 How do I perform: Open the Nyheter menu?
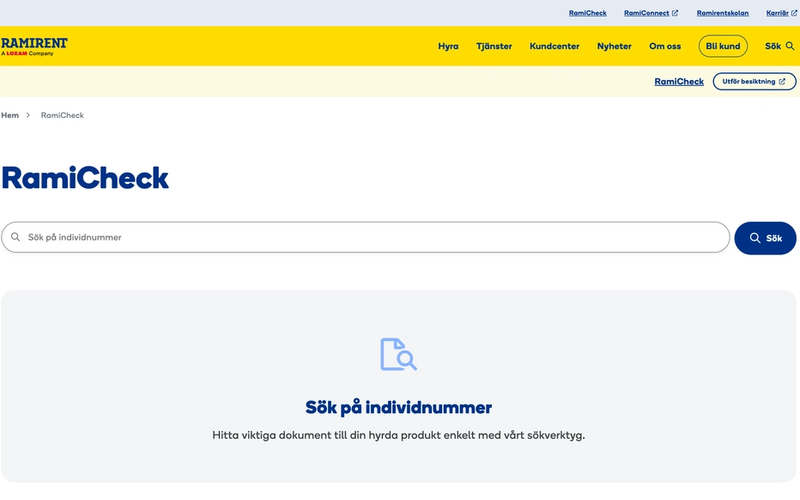point(614,46)
